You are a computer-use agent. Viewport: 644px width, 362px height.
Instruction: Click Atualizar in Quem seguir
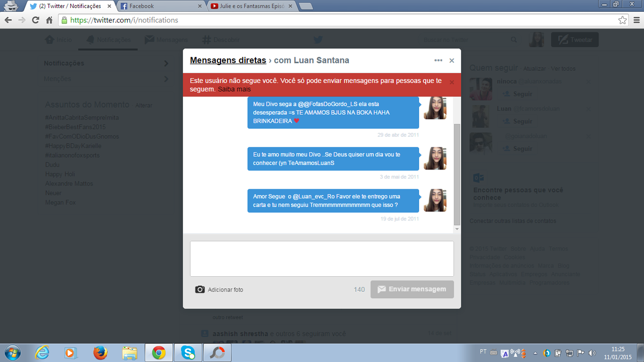[x=535, y=69]
